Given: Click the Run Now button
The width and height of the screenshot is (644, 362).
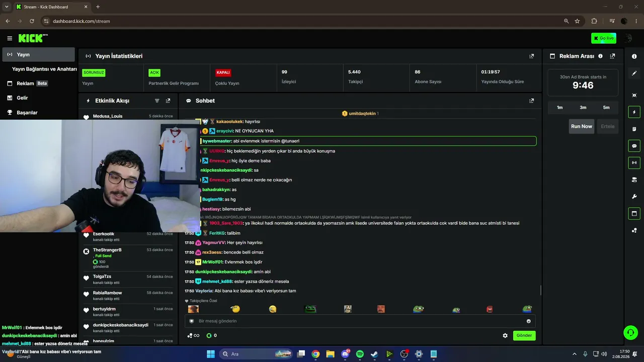Looking at the screenshot, I should coord(582,126).
